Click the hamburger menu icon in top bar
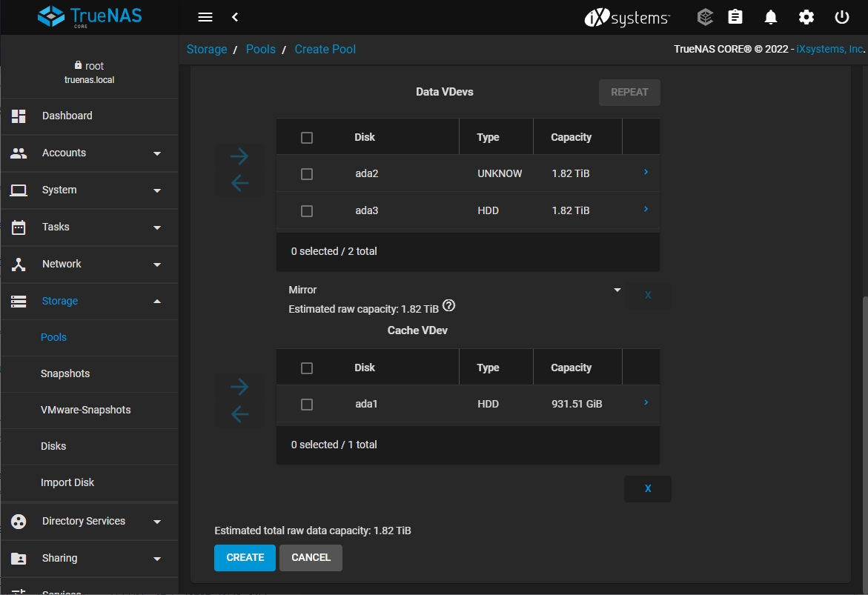 [206, 17]
